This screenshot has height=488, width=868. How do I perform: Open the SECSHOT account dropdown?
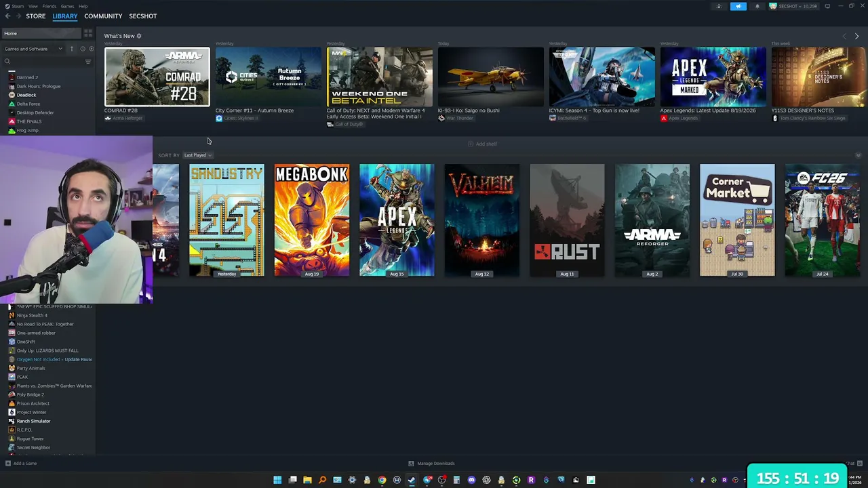pos(793,6)
